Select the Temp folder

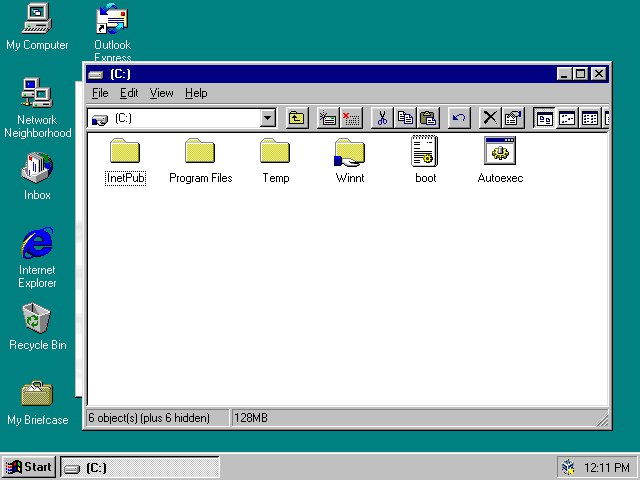(276, 162)
